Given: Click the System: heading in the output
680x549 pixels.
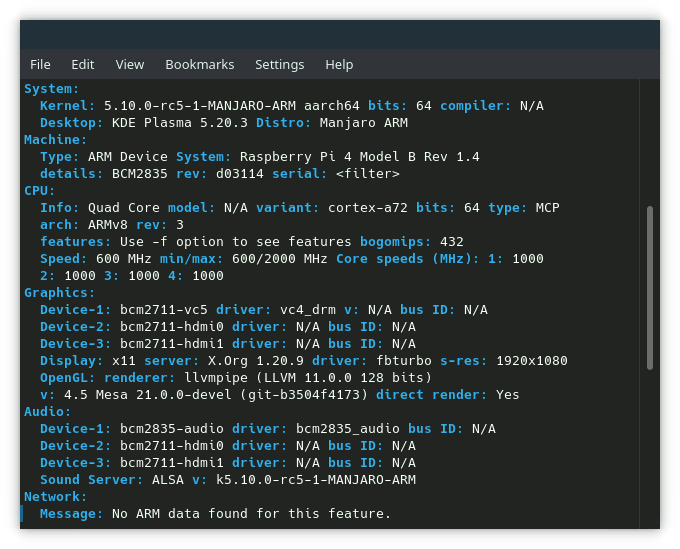Looking at the screenshot, I should click(x=51, y=89).
